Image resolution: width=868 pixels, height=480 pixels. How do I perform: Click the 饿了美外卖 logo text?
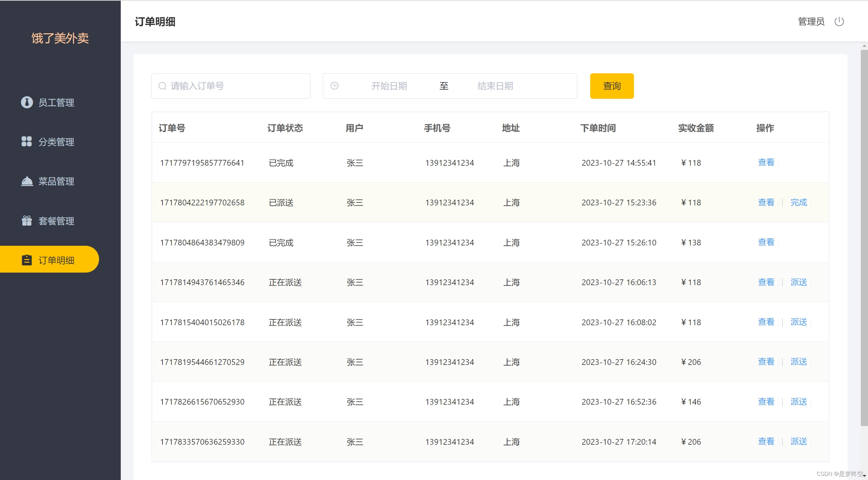click(x=60, y=38)
